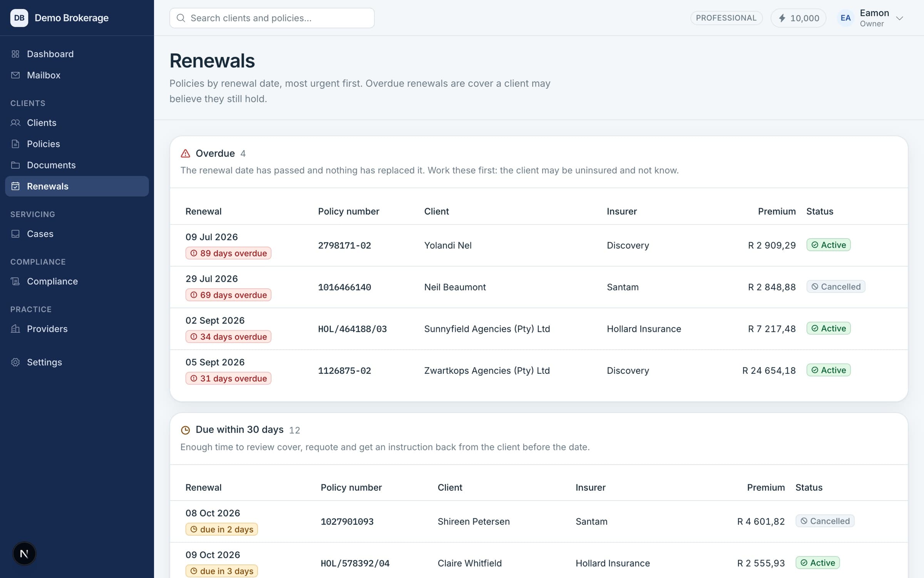Viewport: 924px width, 578px height.
Task: Open Neil Beaumont's overdue renewal row
Action: click(539, 287)
